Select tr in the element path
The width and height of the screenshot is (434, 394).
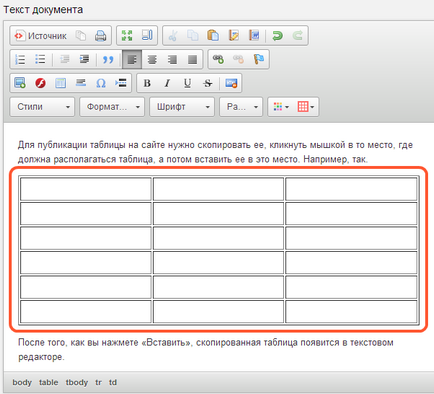[x=98, y=382]
